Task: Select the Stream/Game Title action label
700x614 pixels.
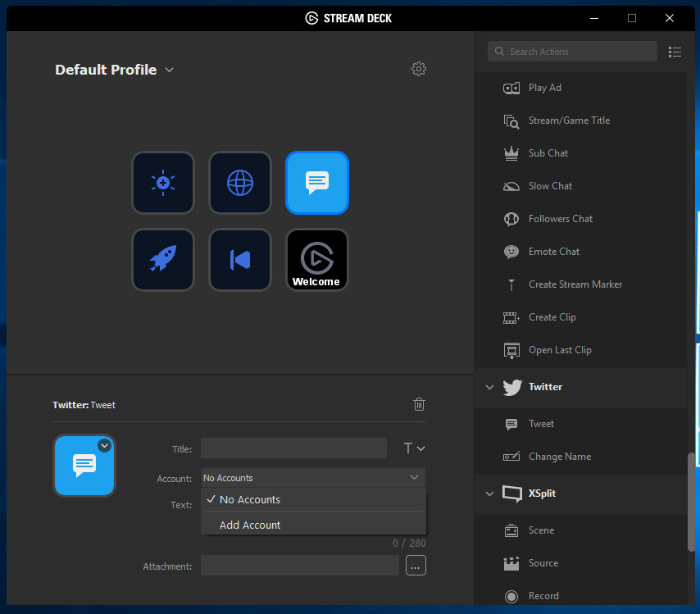Action: pos(569,121)
